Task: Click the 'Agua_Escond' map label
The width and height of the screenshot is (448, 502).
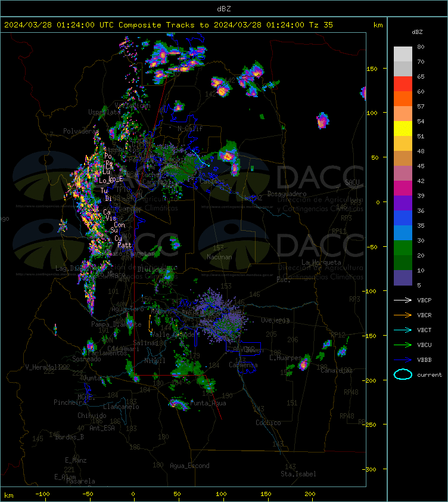Action: 189,466
